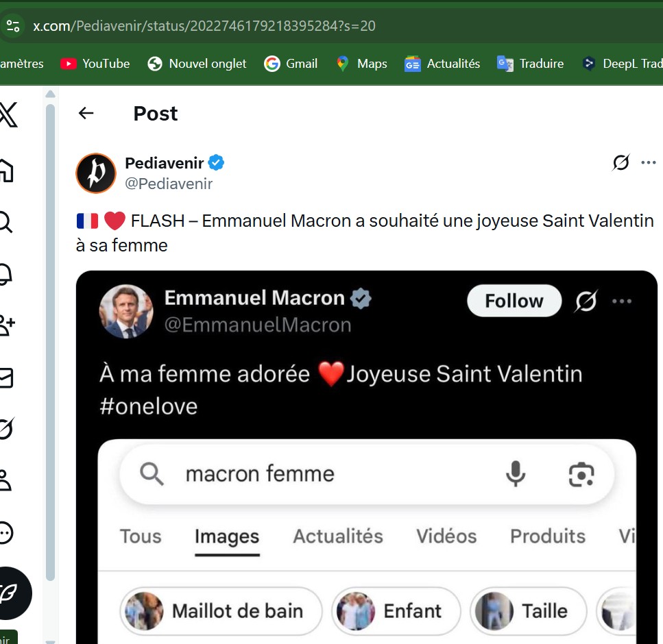The height and width of the screenshot is (644, 663).
Task: Open the YouTube bookmark
Action: pyautogui.click(x=95, y=64)
